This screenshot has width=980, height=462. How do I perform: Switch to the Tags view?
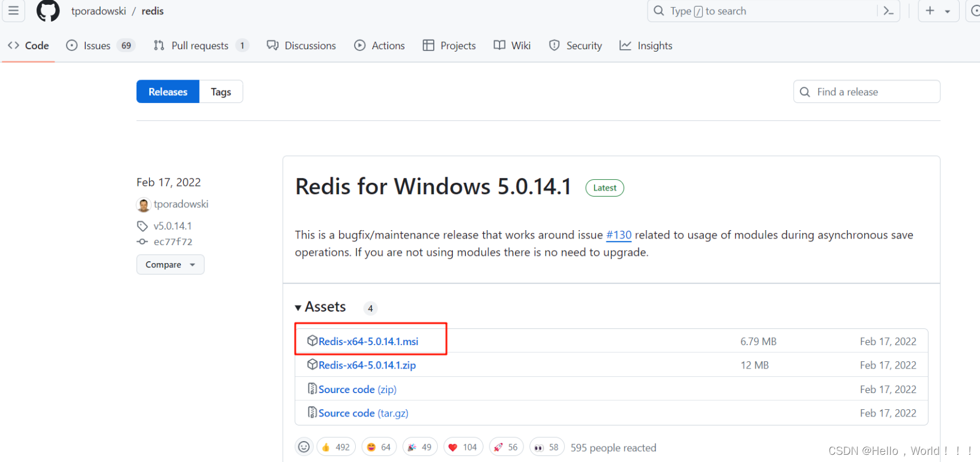pos(221,92)
